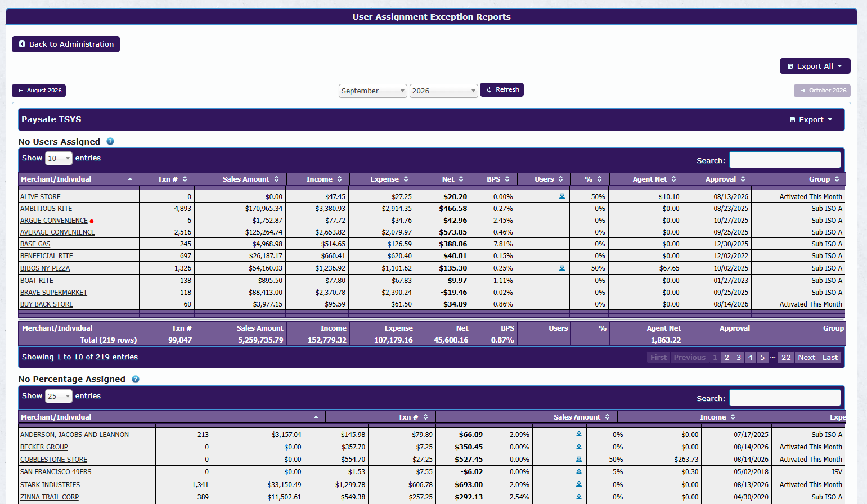Sort first table by Approval date

click(718, 179)
